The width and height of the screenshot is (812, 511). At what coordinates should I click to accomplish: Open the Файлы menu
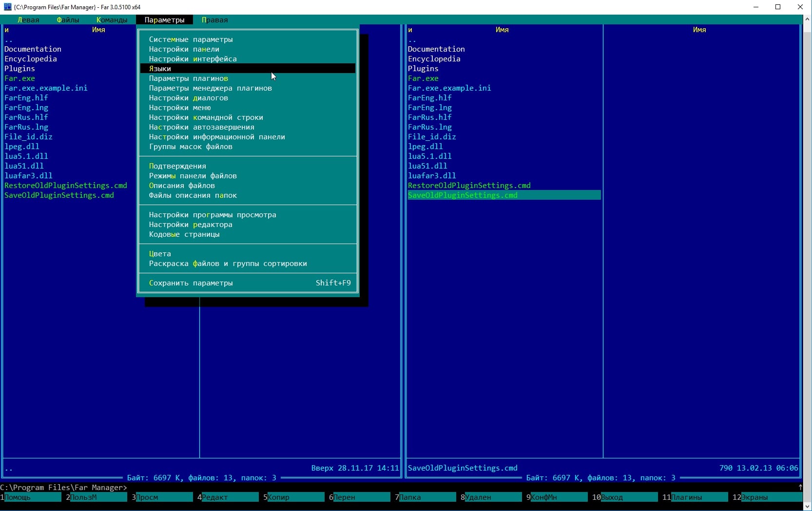click(x=68, y=20)
